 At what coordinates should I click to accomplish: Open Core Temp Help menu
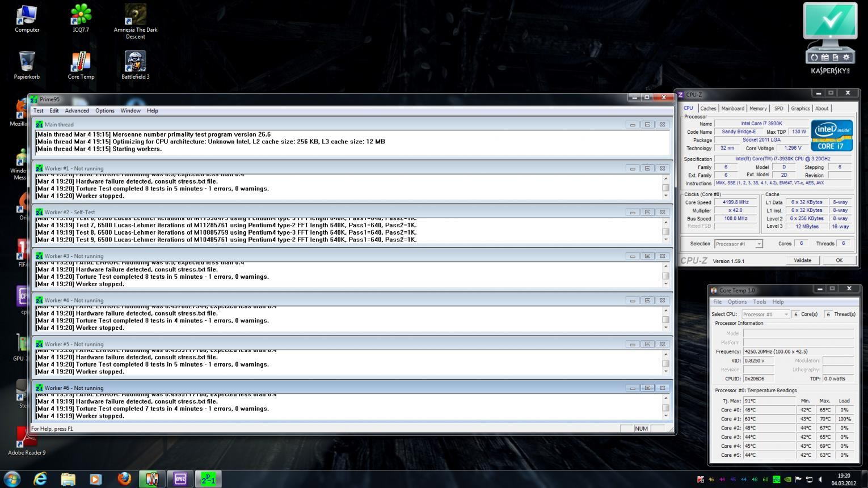pyautogui.click(x=778, y=302)
